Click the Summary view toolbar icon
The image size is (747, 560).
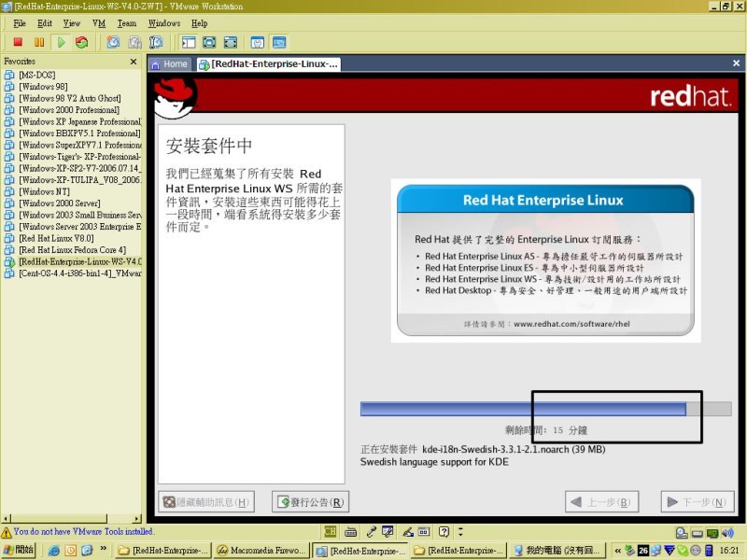point(258,42)
